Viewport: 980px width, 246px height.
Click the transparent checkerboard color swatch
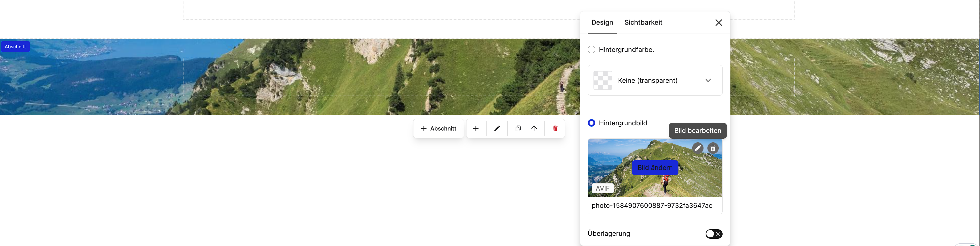point(603,81)
